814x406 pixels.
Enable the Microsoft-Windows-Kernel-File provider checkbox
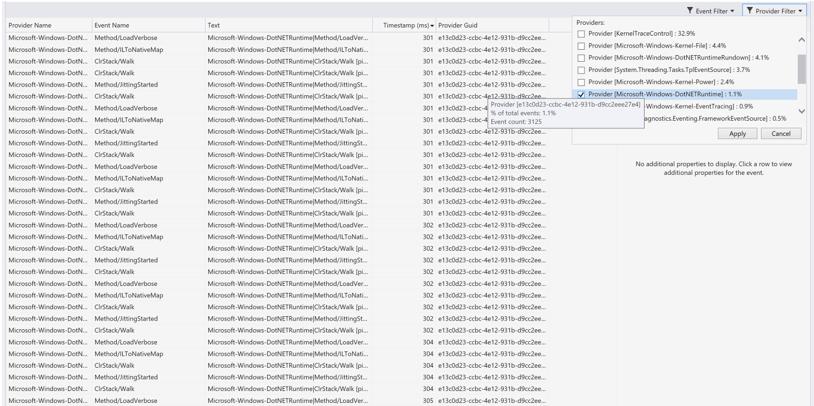click(581, 46)
